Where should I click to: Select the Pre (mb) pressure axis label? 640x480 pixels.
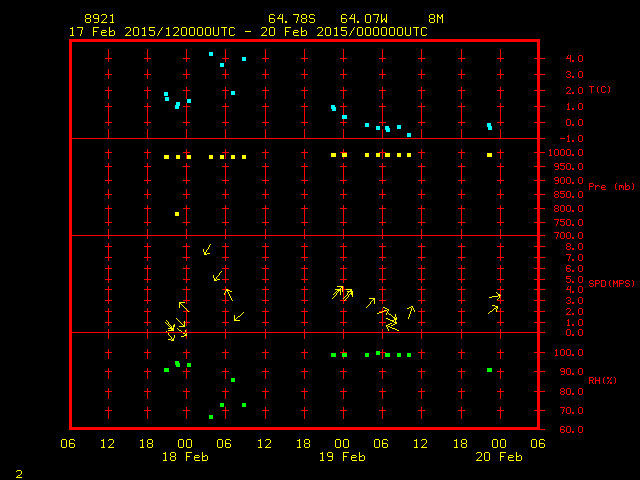click(611, 187)
